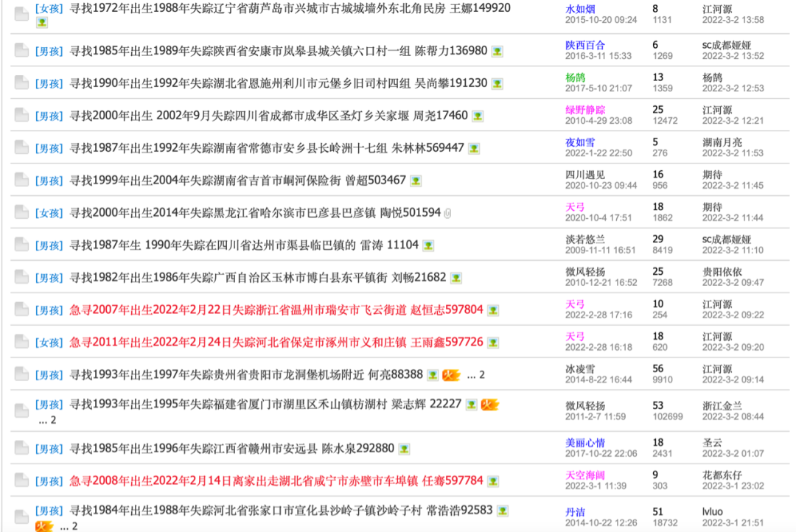This screenshot has height=532, width=796.
Task: Click the [女孩] tag on the 王雨鑫597726 row
Action: click(x=49, y=343)
